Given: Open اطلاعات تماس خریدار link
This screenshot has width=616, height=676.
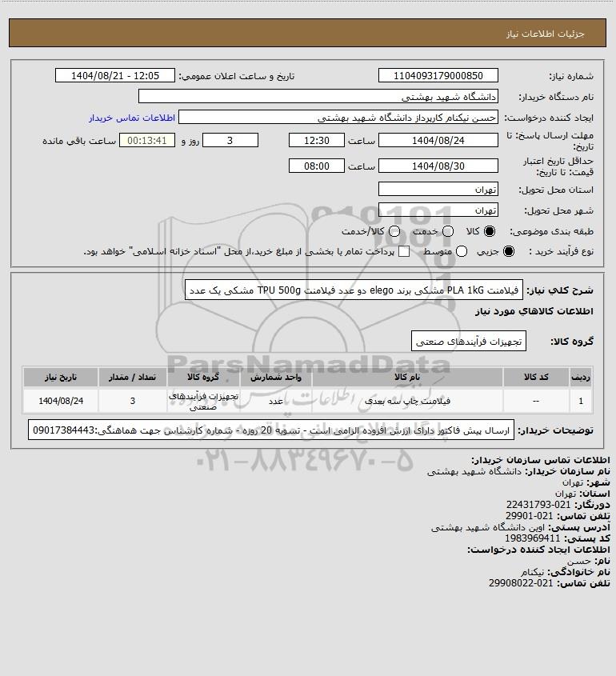Looking at the screenshot, I should (132, 118).
